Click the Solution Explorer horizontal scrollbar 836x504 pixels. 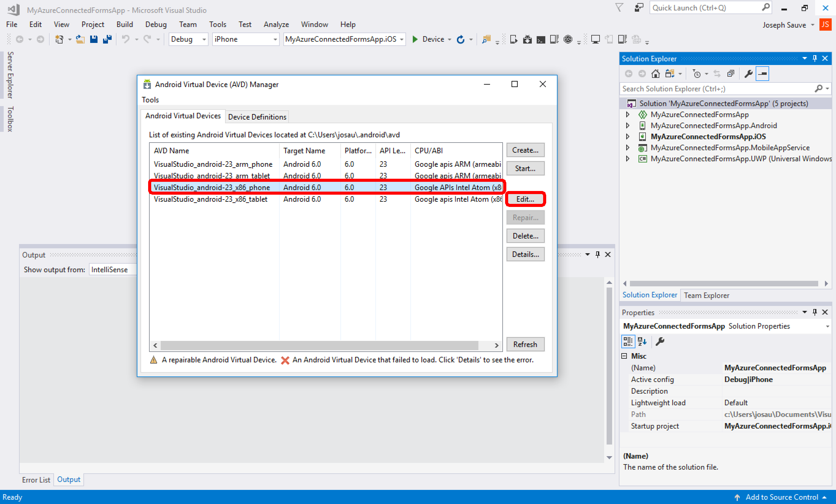coord(723,284)
